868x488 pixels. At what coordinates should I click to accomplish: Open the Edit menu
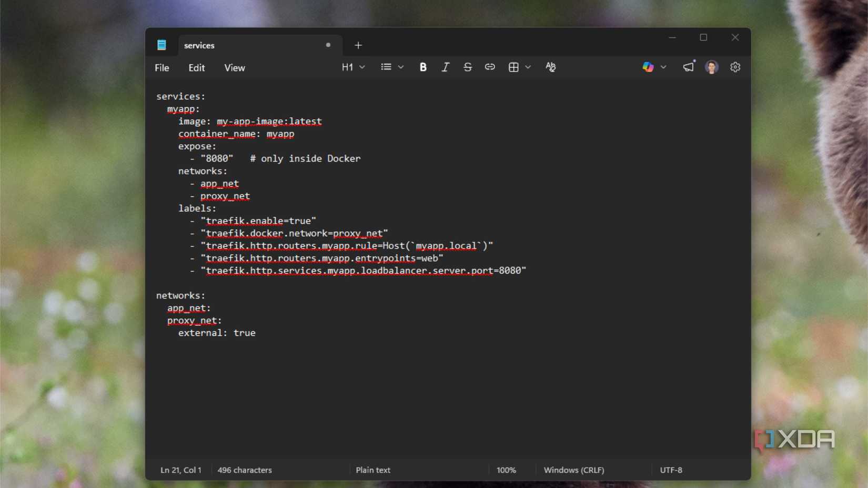(197, 68)
